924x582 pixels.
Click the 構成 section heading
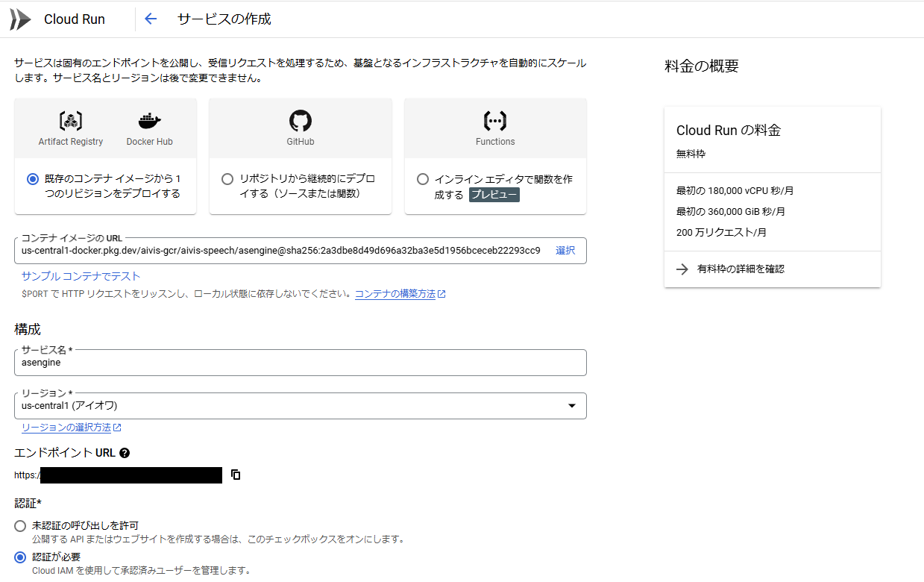coord(28,329)
